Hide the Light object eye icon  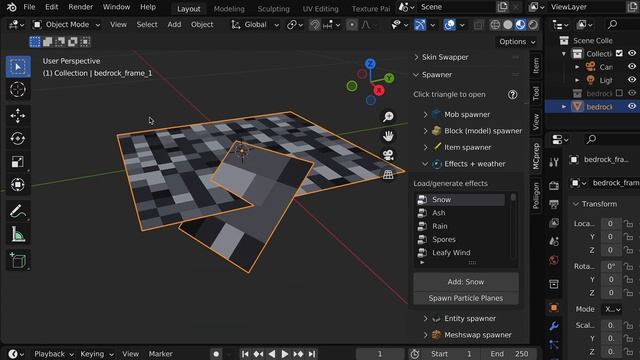pyautogui.click(x=632, y=80)
